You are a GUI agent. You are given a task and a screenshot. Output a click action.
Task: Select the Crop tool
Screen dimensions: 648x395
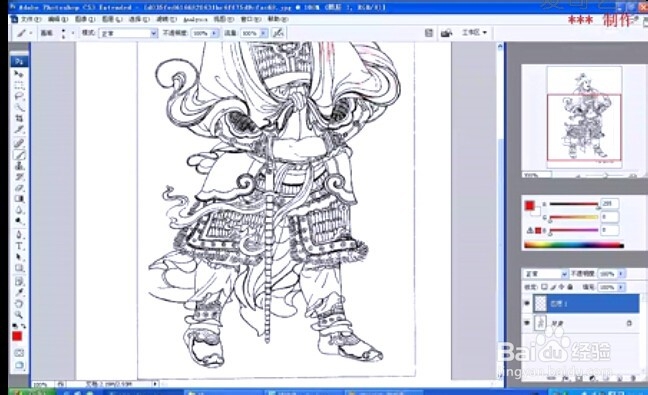[x=19, y=119]
